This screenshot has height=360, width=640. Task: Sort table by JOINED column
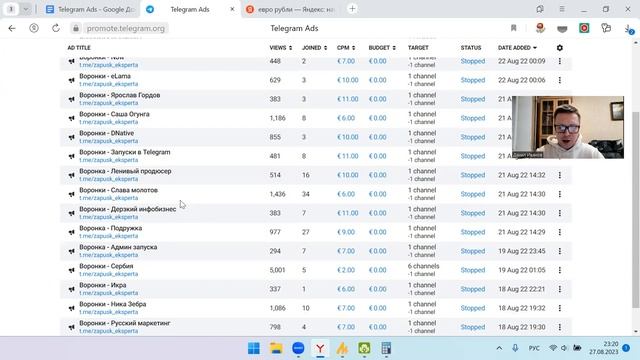point(314,48)
